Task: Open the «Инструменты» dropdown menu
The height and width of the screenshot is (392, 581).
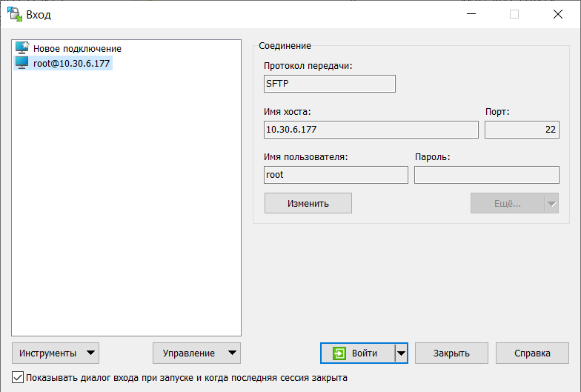Action: [56, 353]
